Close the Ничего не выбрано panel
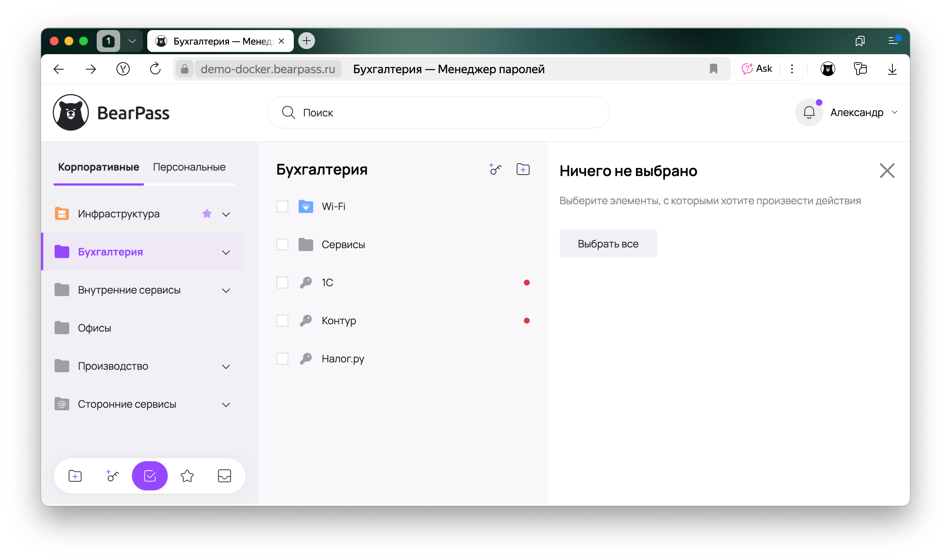This screenshot has width=951, height=560. tap(887, 171)
